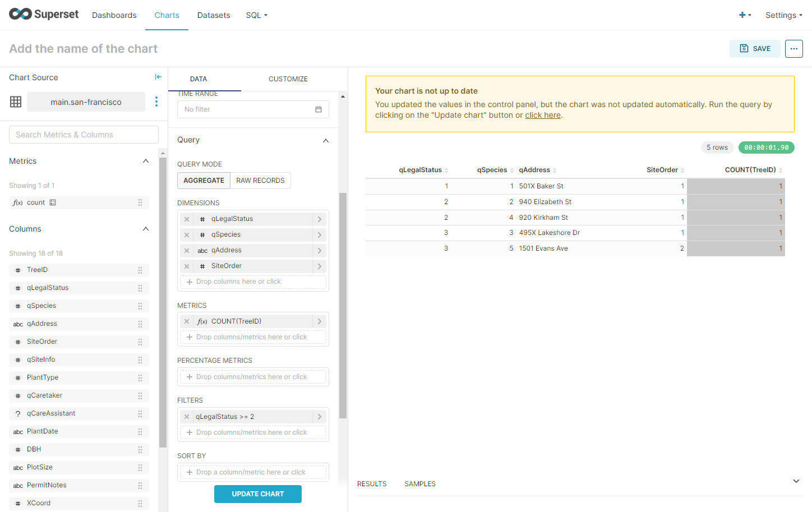Screen dimensions: 812x512
Task: Switch to the CUSTOMIZE tab
Action: [288, 79]
